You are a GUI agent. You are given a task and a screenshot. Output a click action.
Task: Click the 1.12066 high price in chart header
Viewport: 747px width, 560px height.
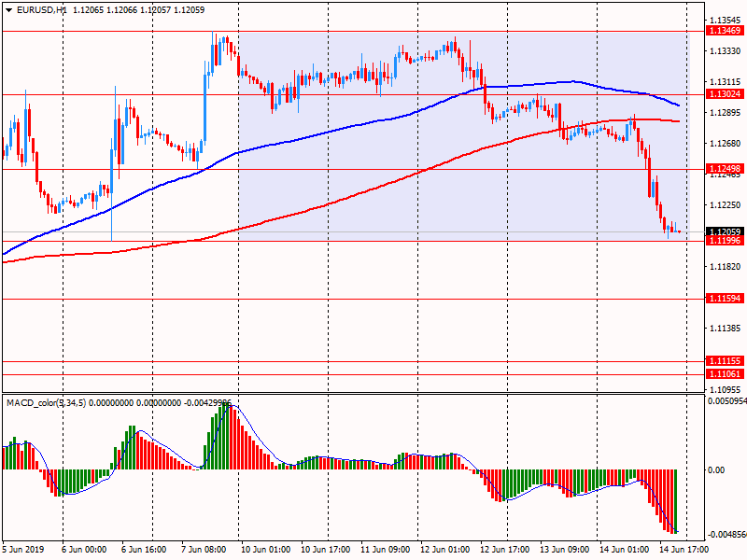pos(121,10)
